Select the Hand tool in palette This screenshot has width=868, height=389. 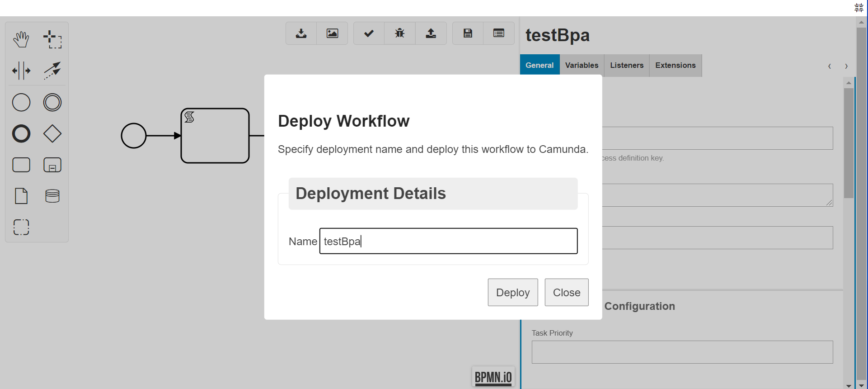point(21,40)
